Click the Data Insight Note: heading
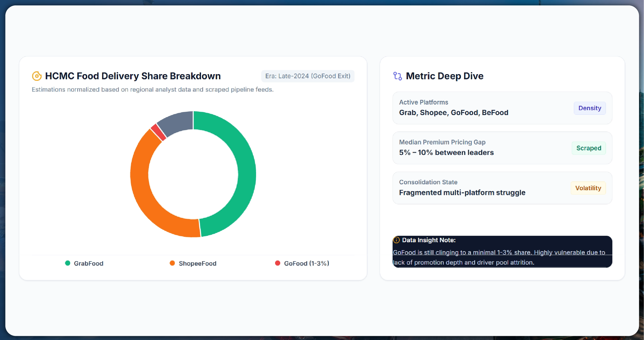644x340 pixels. (429, 240)
